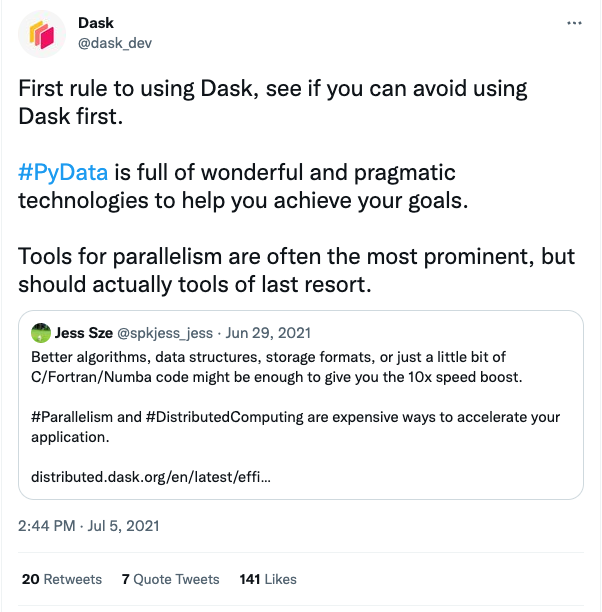Open the three-dot more options menu

(x=574, y=23)
